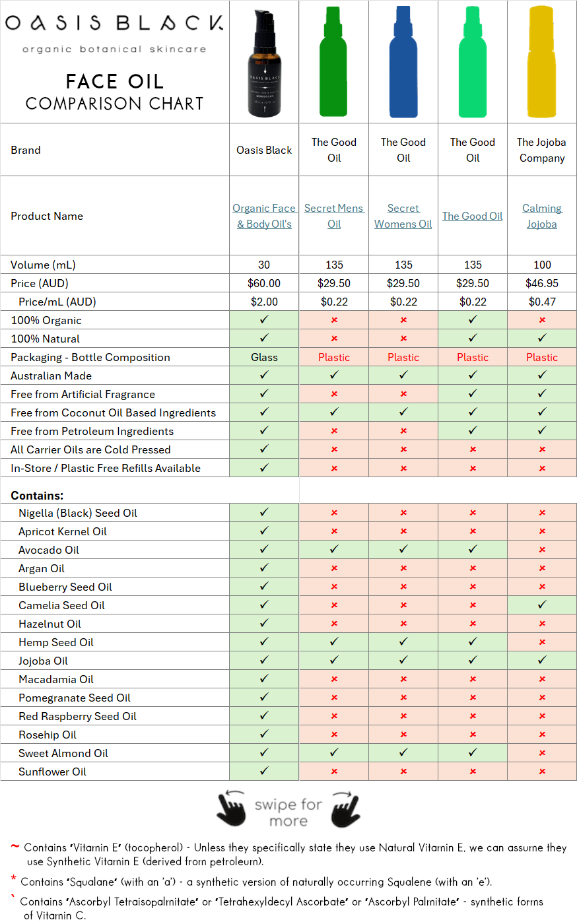Image resolution: width=577 pixels, height=924 pixels.
Task: Click the Calming Jojoba volume 100 cell
Action: tap(542, 265)
